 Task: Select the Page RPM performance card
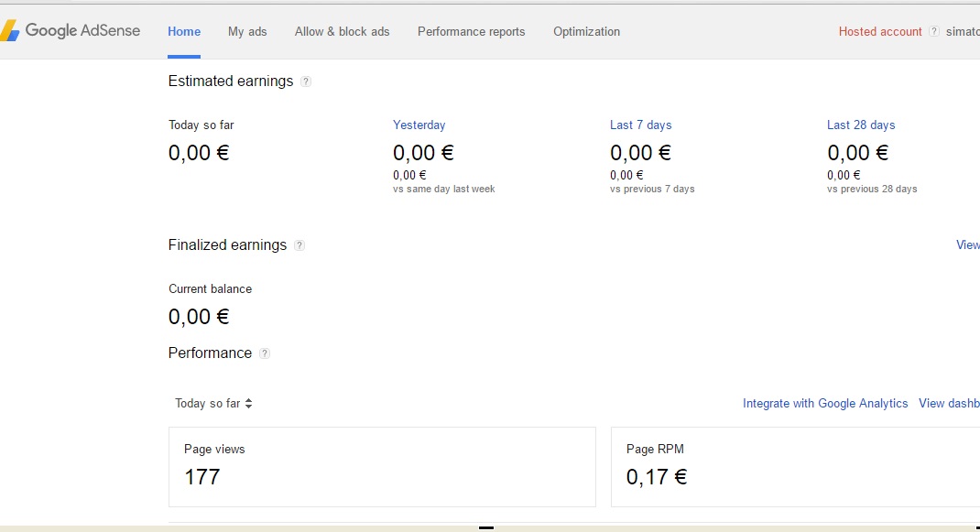pos(795,466)
